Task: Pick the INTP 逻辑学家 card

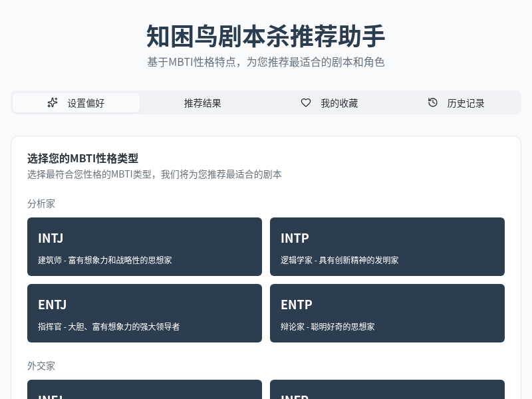Action: click(x=387, y=247)
